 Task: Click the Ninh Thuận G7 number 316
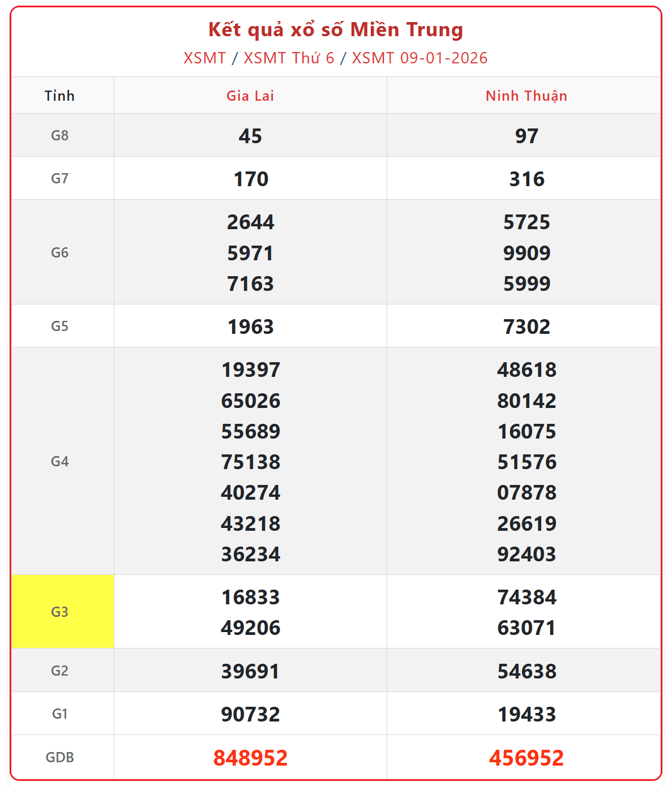pos(527,179)
